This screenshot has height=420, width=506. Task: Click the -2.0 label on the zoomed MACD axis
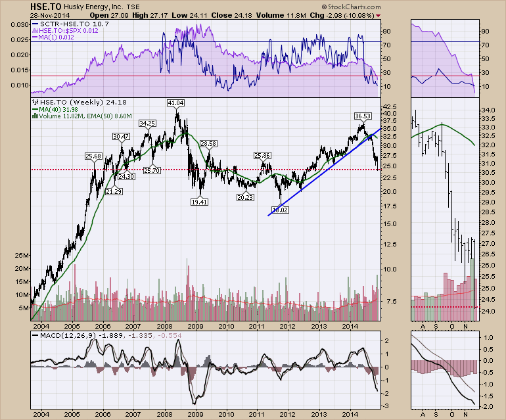point(487,407)
